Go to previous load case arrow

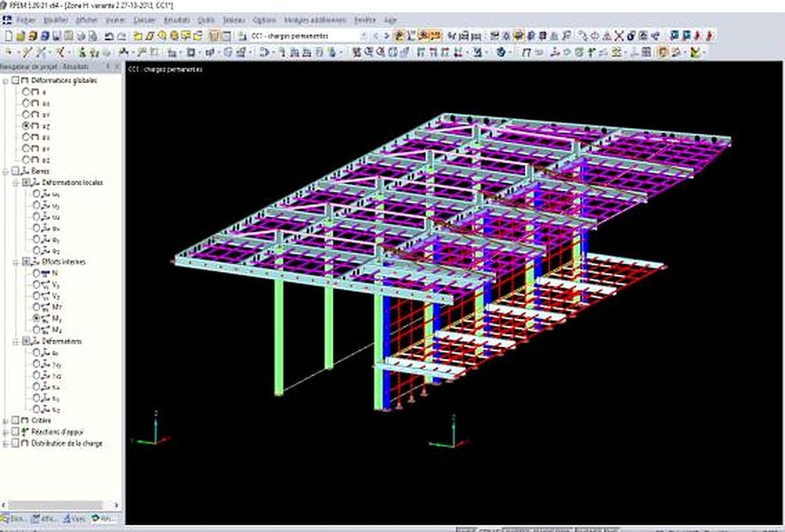(x=375, y=36)
